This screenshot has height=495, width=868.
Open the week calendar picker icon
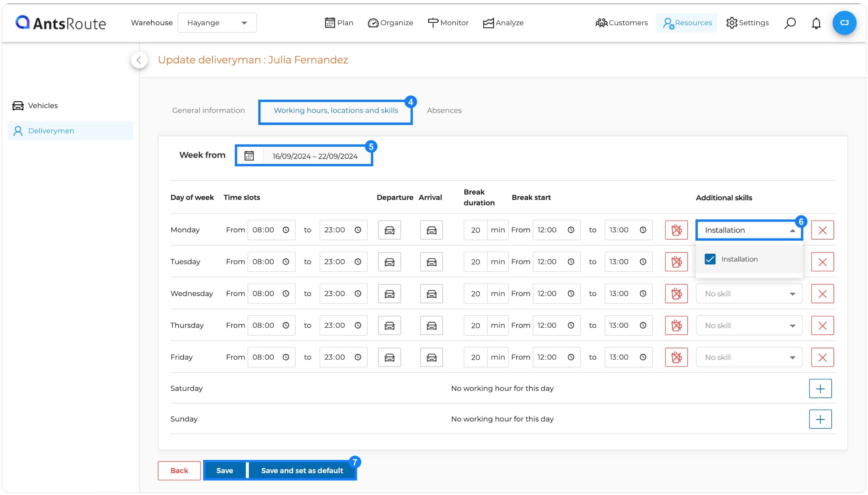coord(249,156)
